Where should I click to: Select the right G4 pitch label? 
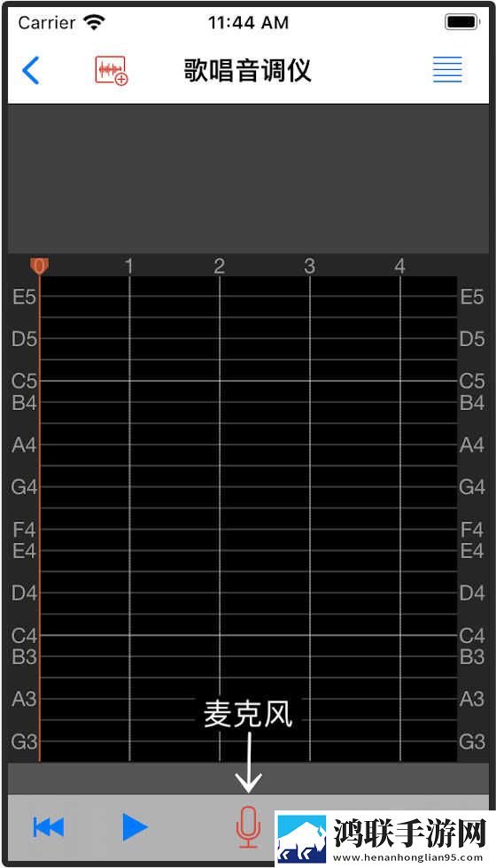tap(472, 487)
